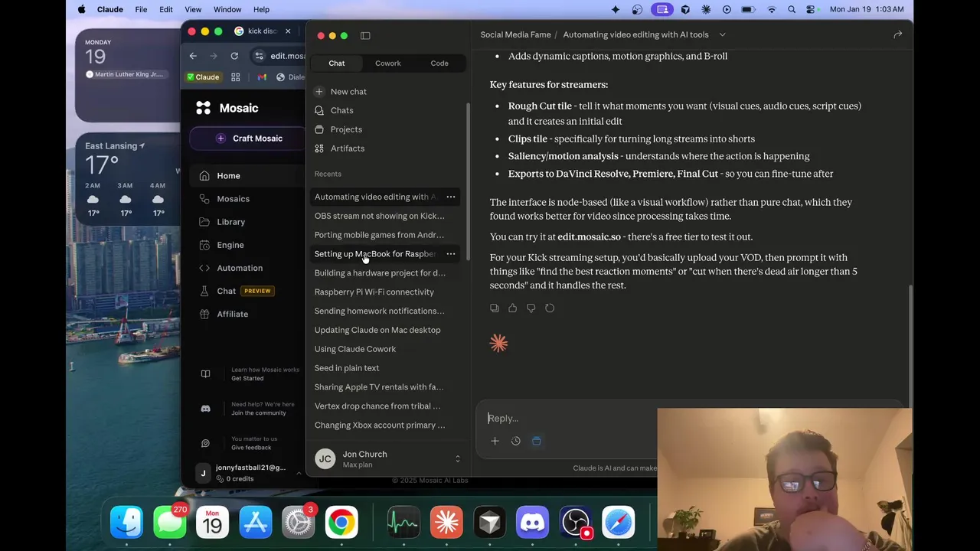Open Finder from the Dock
This screenshot has width=980, height=551.
(x=127, y=523)
